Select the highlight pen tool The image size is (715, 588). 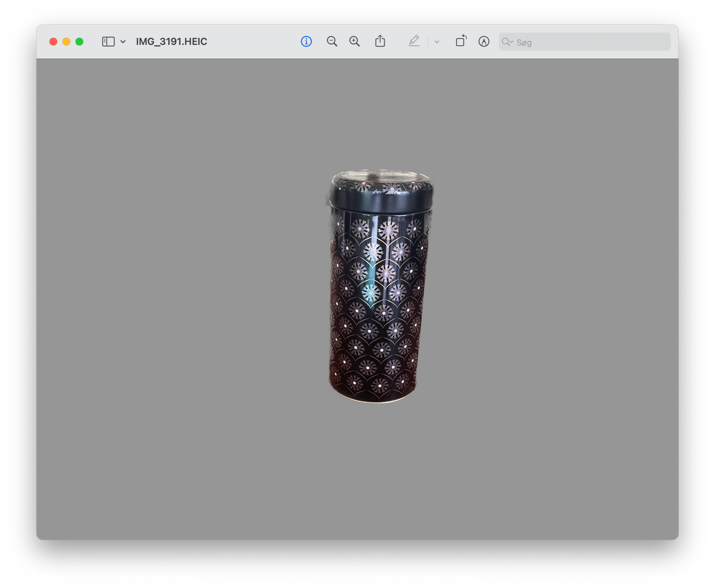point(414,42)
